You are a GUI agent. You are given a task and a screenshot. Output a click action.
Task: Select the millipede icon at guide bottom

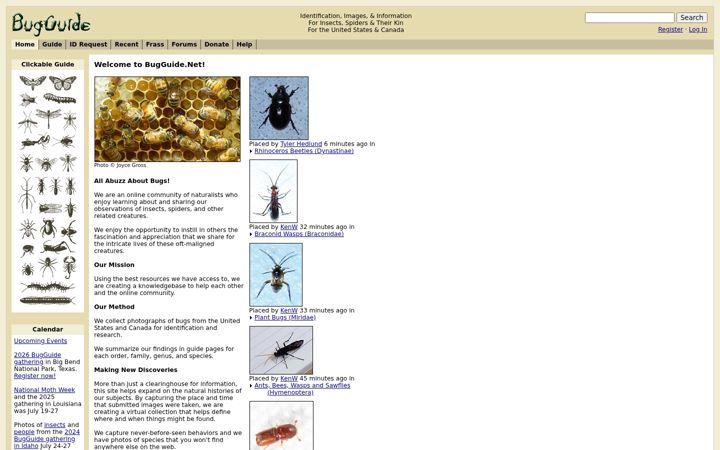pyautogui.click(x=47, y=301)
